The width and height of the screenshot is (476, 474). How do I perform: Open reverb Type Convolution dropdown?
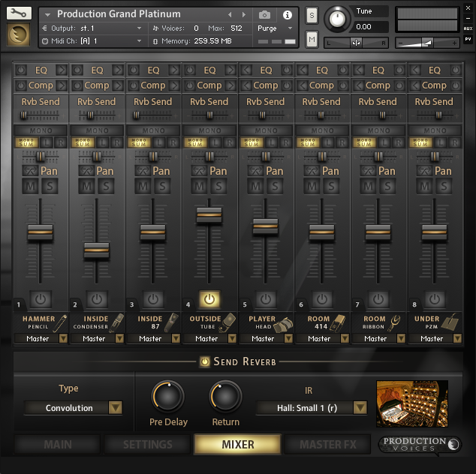coord(74,408)
